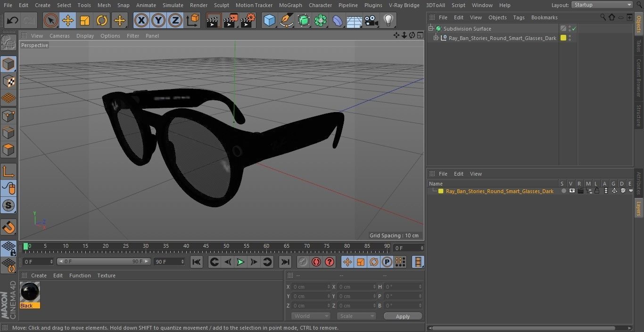Select the Scale tool
Viewport: 644px width, 332px height.
(x=85, y=21)
